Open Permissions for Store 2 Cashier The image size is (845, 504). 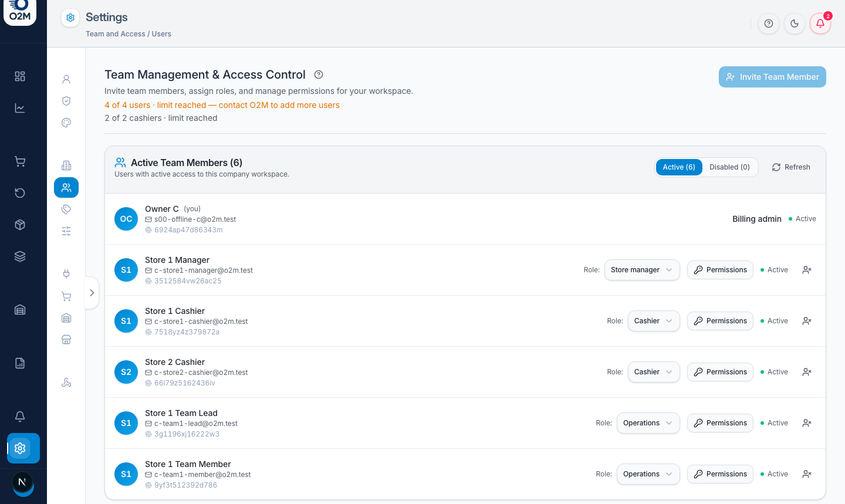click(x=720, y=372)
